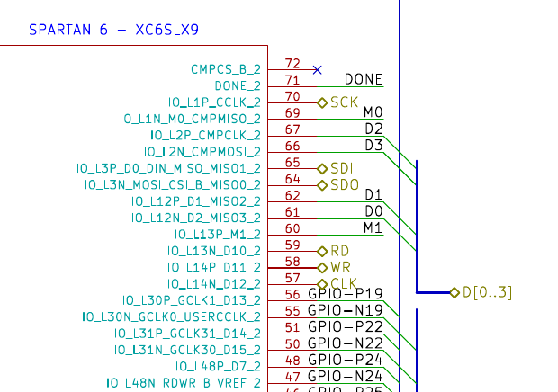Select the RD hierarchical label diamond
Image resolution: width=558 pixels, height=392 pixels.
[322, 252]
